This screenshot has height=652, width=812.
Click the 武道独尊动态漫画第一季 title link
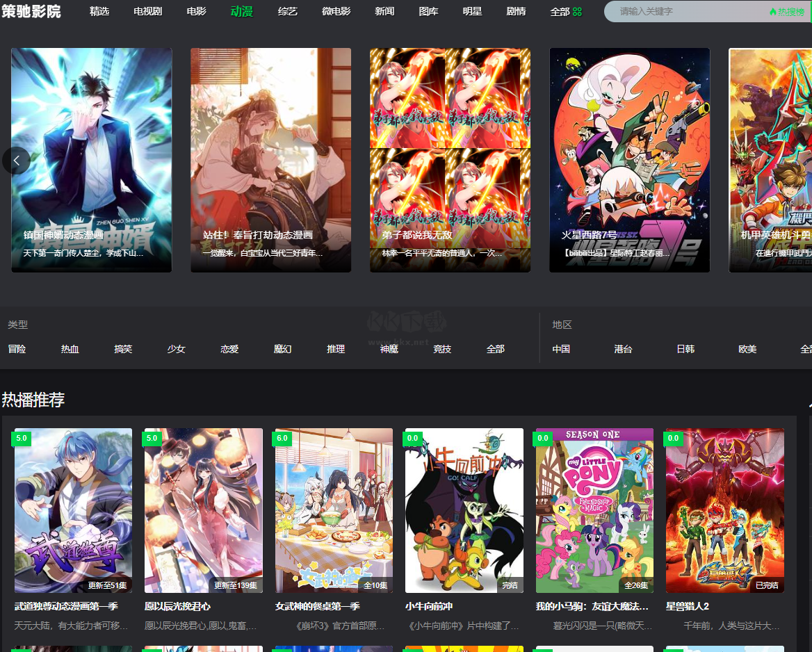tap(66, 606)
